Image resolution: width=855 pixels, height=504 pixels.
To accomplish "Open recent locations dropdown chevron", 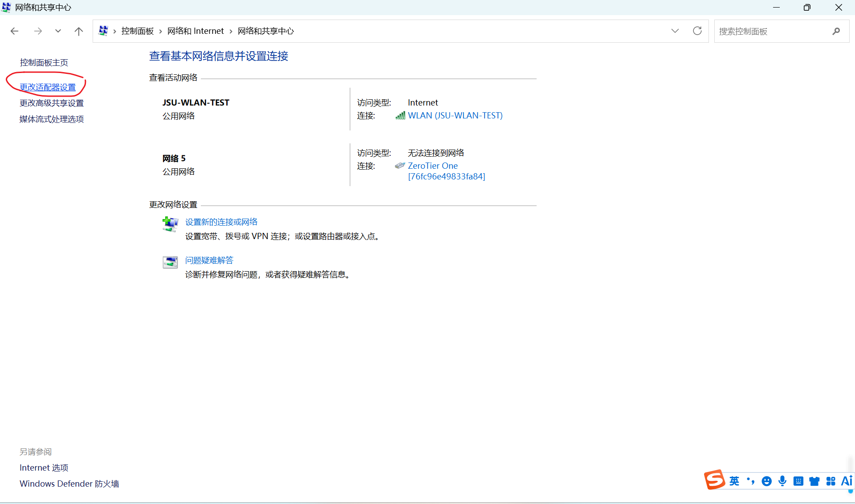I will point(58,31).
